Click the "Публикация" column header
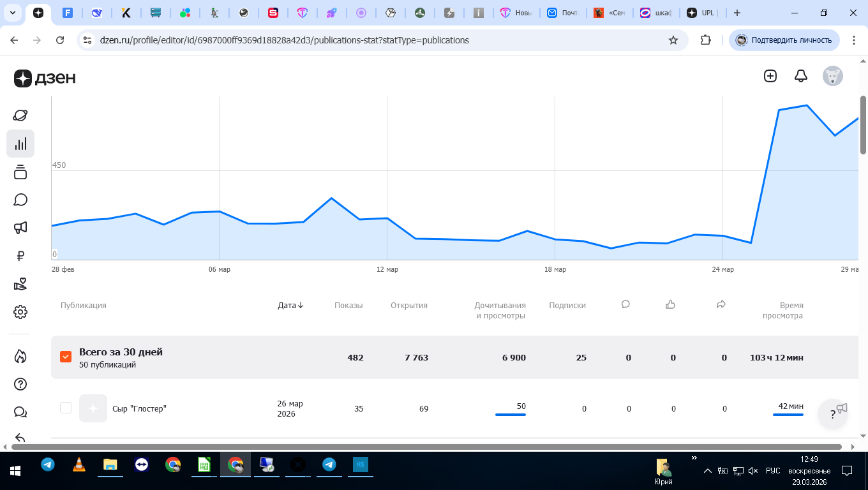This screenshot has width=868, height=490. (x=84, y=306)
